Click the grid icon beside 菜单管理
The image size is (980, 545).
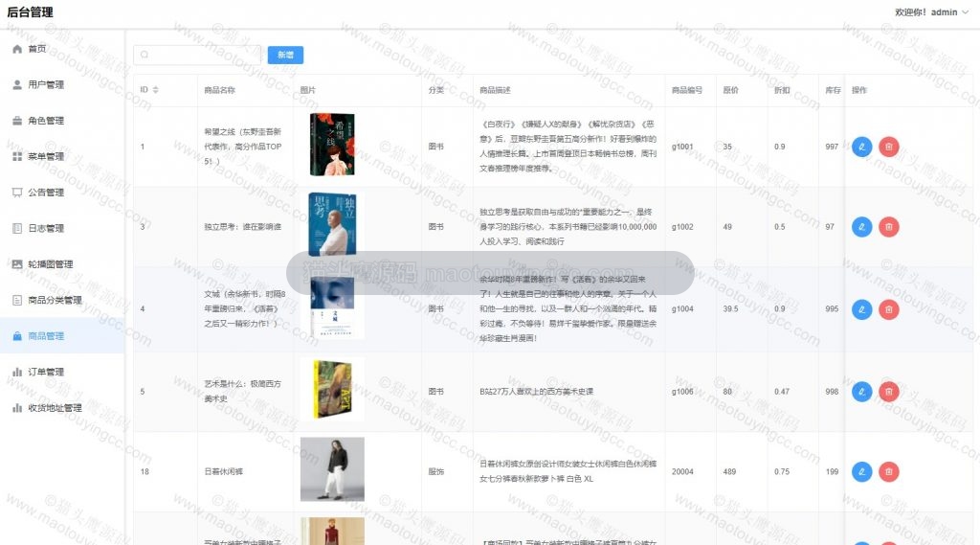(17, 156)
